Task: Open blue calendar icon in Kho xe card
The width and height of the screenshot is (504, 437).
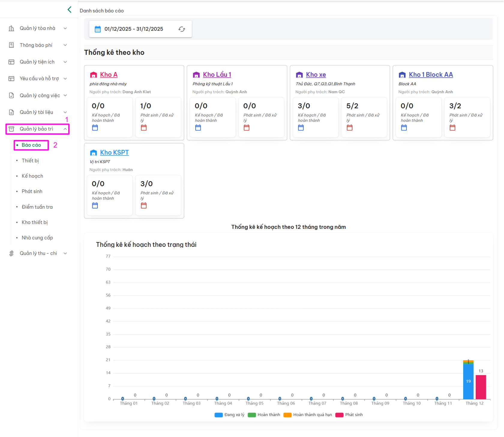Action: click(x=301, y=128)
